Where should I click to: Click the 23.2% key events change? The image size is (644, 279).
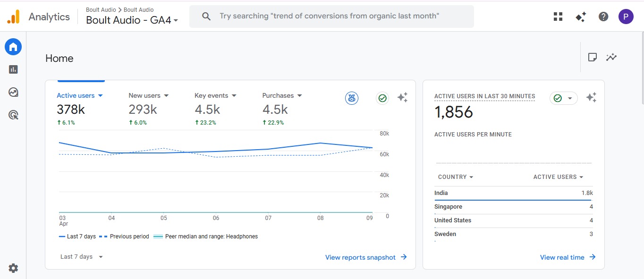point(205,123)
